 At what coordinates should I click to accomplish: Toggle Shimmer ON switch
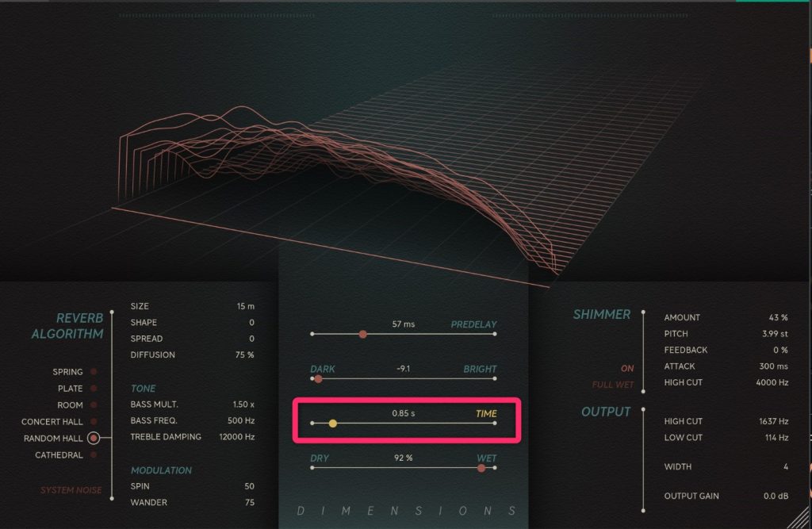click(x=627, y=369)
